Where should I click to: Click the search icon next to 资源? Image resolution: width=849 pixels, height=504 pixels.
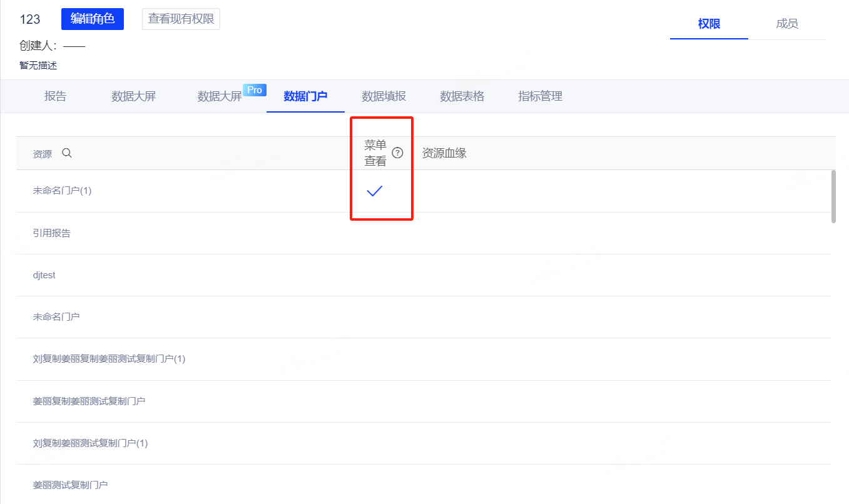click(x=67, y=153)
